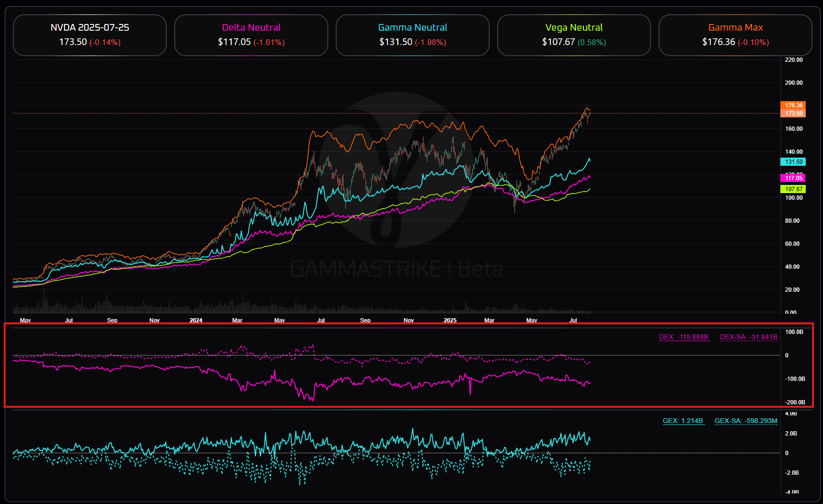This screenshot has width=823, height=504.
Task: Toggle the DEX legend series
Action: point(684,337)
